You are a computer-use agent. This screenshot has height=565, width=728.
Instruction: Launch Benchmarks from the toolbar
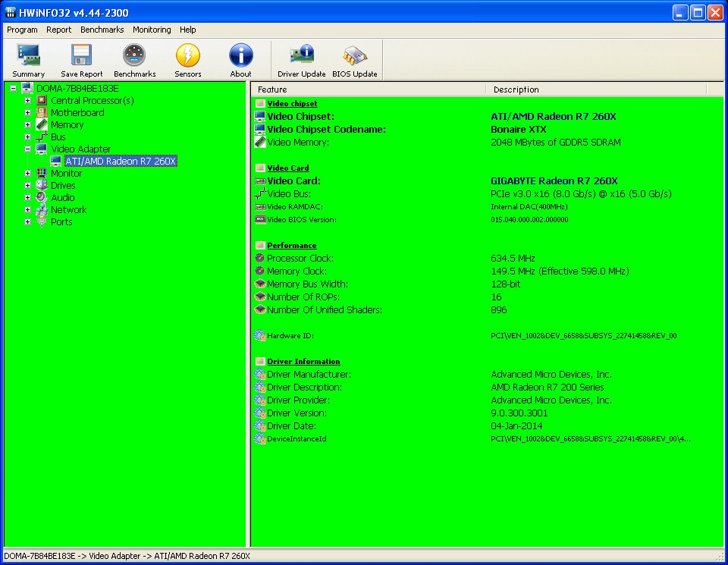click(x=134, y=56)
